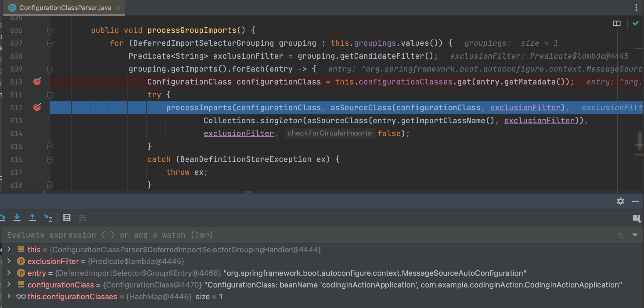The width and height of the screenshot is (644, 308).
Task: Collapse the processGroupImports method fold at line 806
Action: [50, 31]
